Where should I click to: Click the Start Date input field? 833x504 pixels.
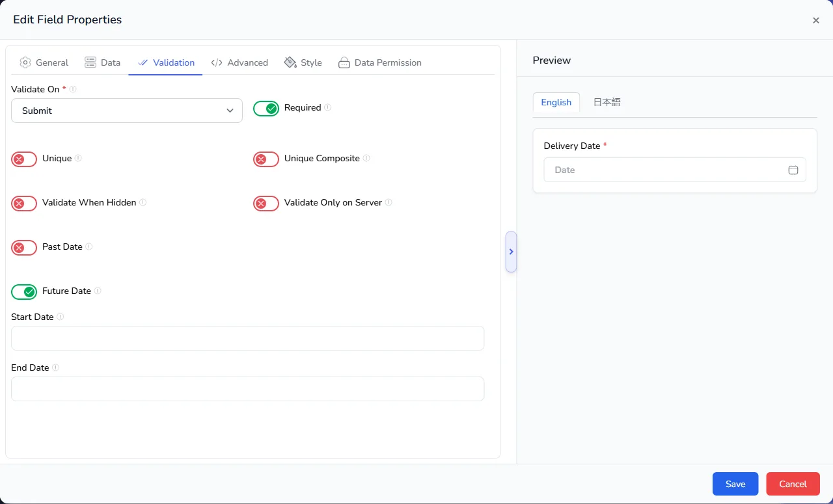pos(248,338)
